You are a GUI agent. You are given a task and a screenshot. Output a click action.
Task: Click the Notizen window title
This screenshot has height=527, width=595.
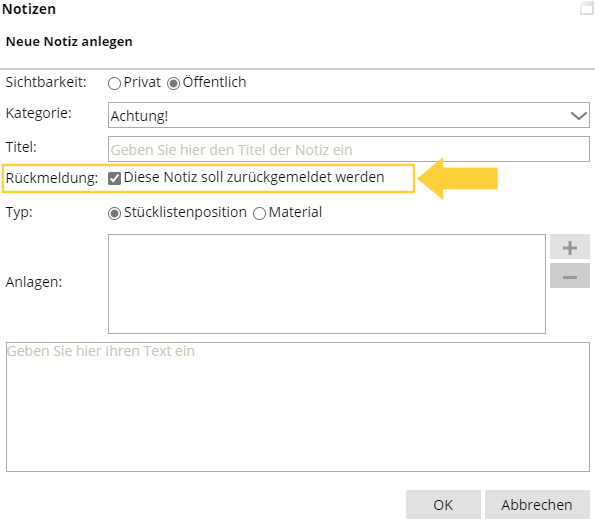(x=29, y=9)
